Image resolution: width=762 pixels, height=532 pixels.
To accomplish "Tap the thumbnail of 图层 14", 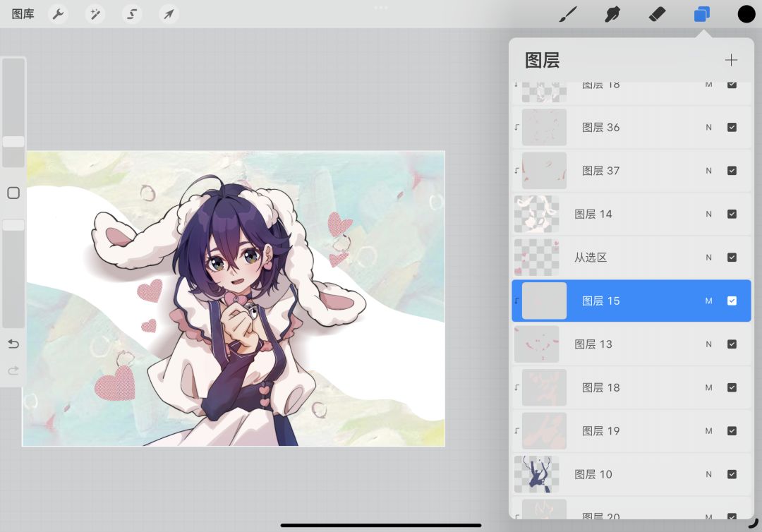I will (536, 214).
